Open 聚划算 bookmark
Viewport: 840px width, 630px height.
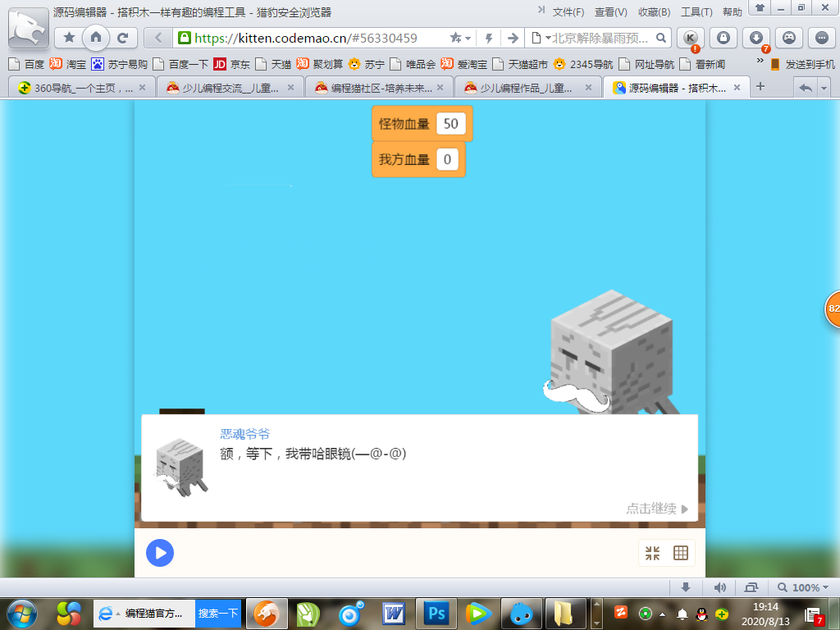320,64
